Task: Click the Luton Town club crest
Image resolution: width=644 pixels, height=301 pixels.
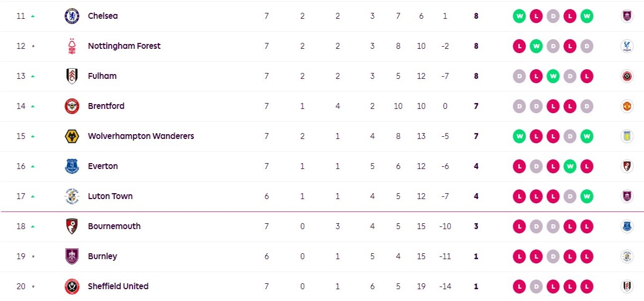Action: coord(72,196)
